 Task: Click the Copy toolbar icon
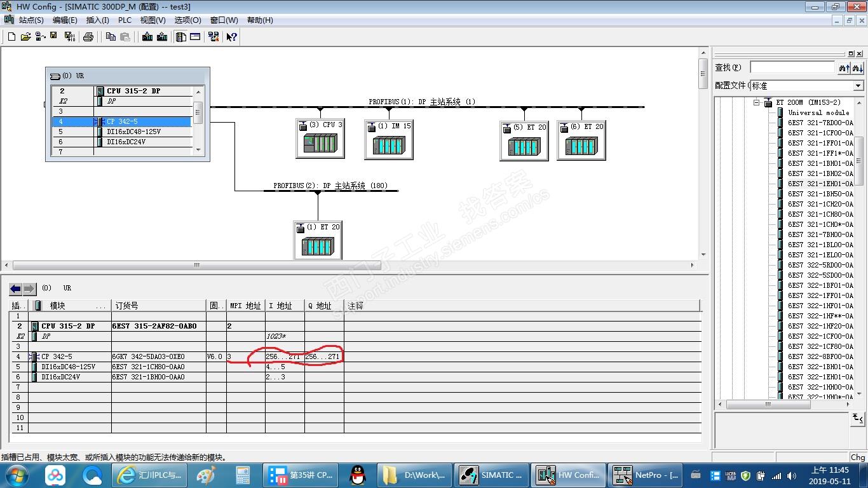point(111,37)
